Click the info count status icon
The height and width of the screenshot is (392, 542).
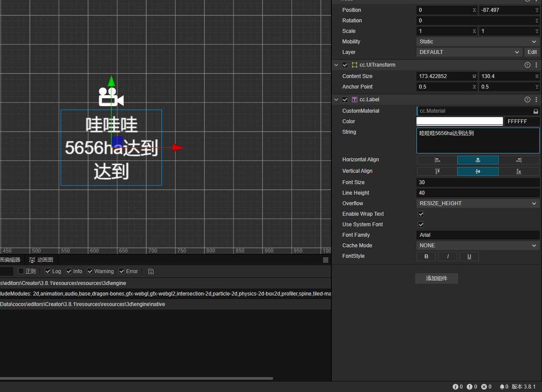point(456,387)
